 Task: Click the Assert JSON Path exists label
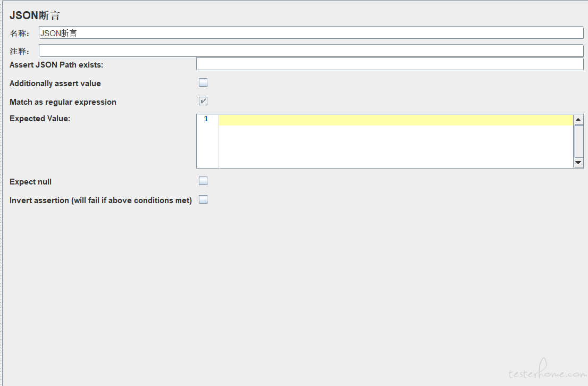click(x=56, y=65)
